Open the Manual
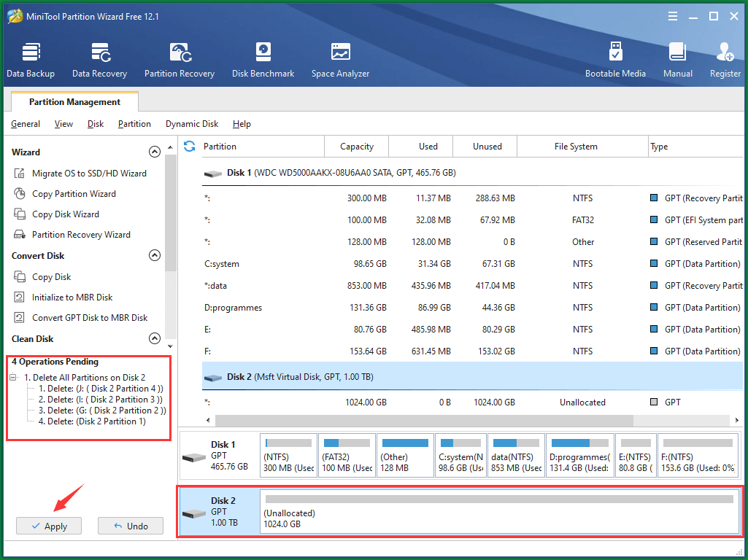Viewport: 748px width, 560px height. click(x=677, y=60)
